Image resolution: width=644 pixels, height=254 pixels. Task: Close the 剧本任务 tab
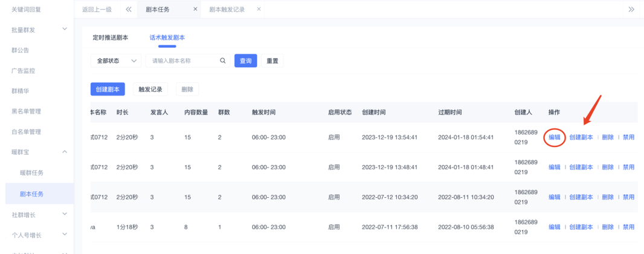point(195,9)
